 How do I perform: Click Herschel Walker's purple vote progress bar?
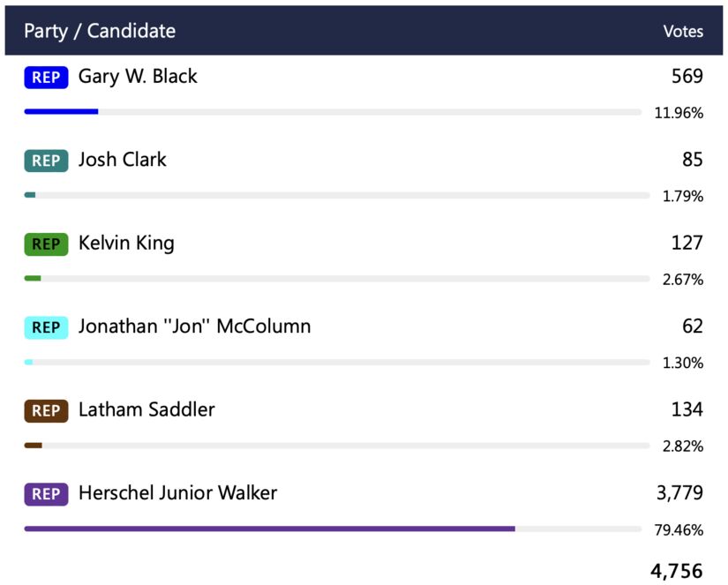coord(269,529)
